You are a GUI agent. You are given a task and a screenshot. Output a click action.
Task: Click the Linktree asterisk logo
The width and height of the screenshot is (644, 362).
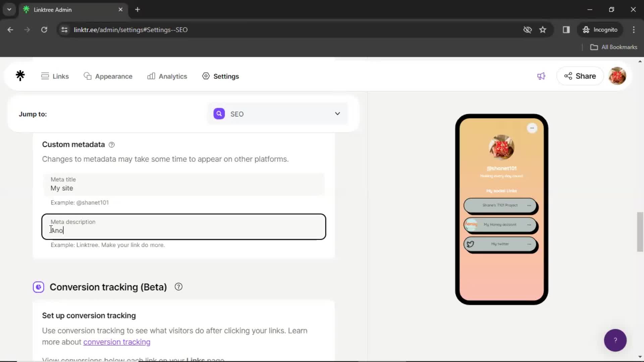click(20, 76)
